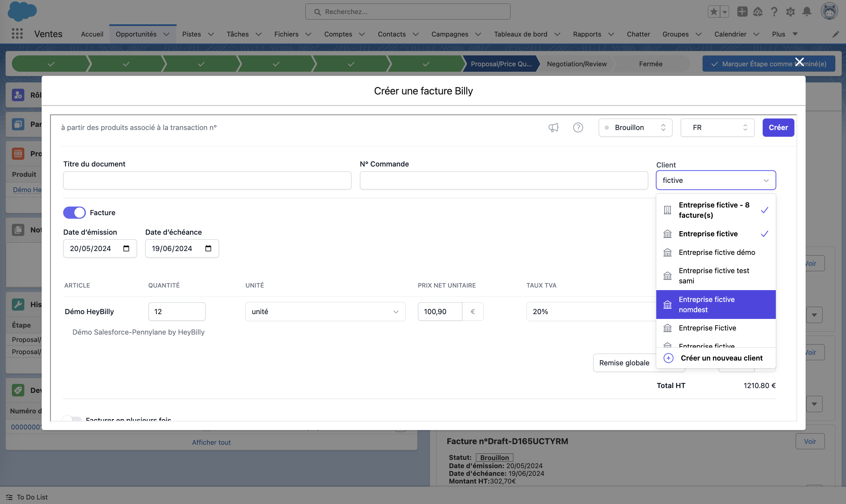
Task: Open the help question mark icon in modal
Action: pos(578,128)
